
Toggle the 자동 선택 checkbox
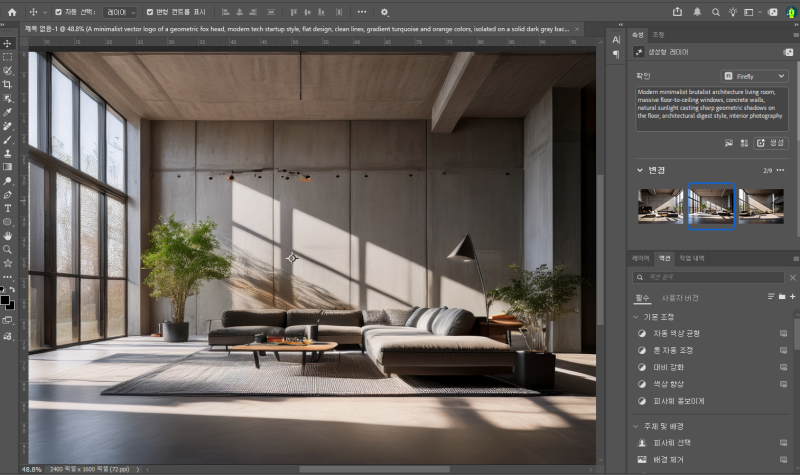click(58, 12)
